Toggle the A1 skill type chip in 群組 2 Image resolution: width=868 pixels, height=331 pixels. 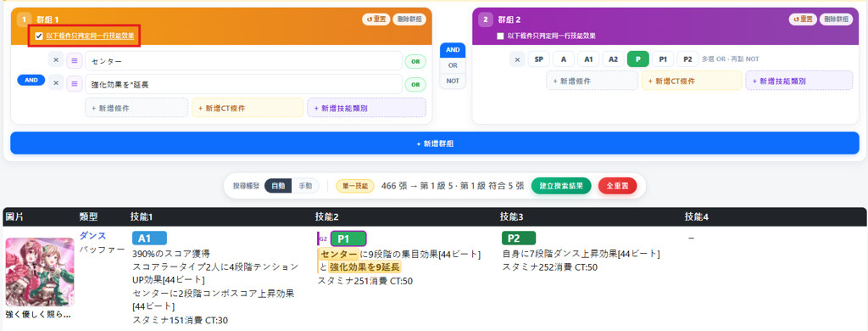point(588,59)
